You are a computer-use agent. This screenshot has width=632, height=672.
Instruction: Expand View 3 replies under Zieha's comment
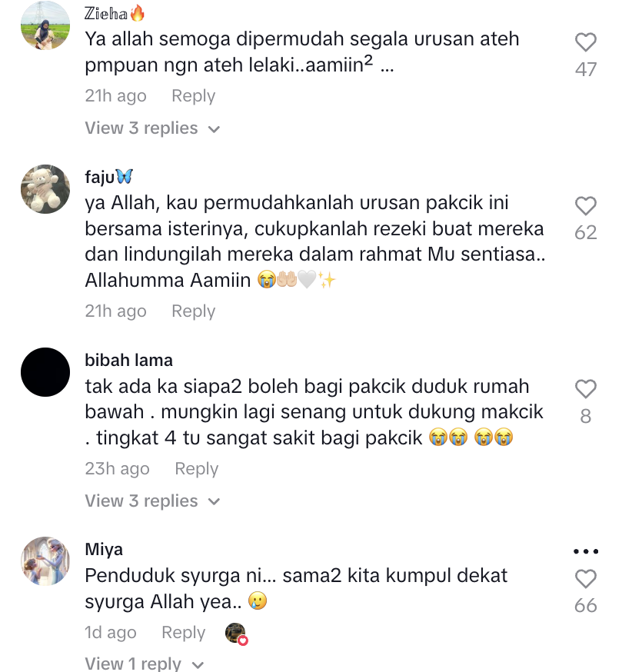pos(152,128)
